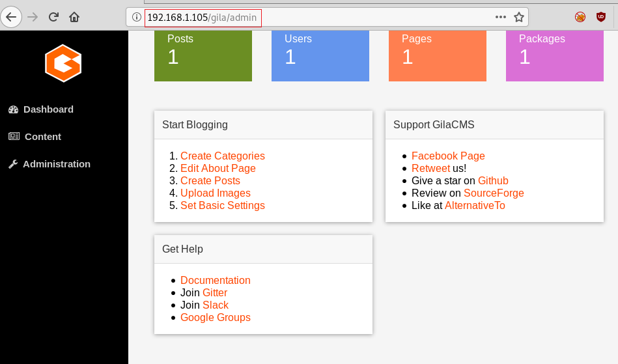
Task: Show site information via the info icon
Action: click(136, 17)
